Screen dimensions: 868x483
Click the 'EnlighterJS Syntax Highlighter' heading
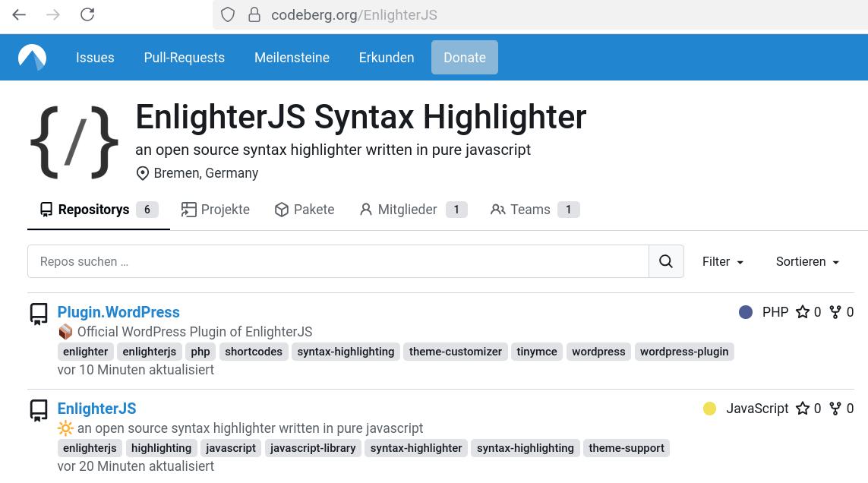click(361, 117)
